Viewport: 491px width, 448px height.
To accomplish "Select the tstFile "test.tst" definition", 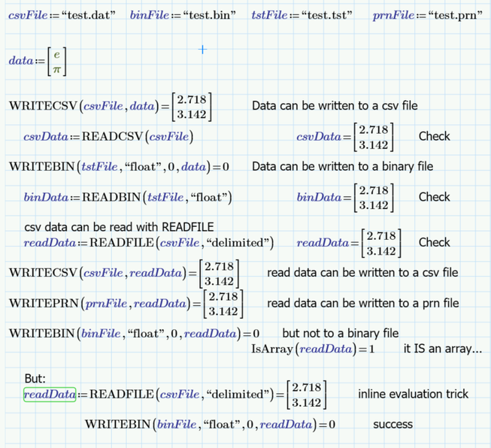I will 302,15.
